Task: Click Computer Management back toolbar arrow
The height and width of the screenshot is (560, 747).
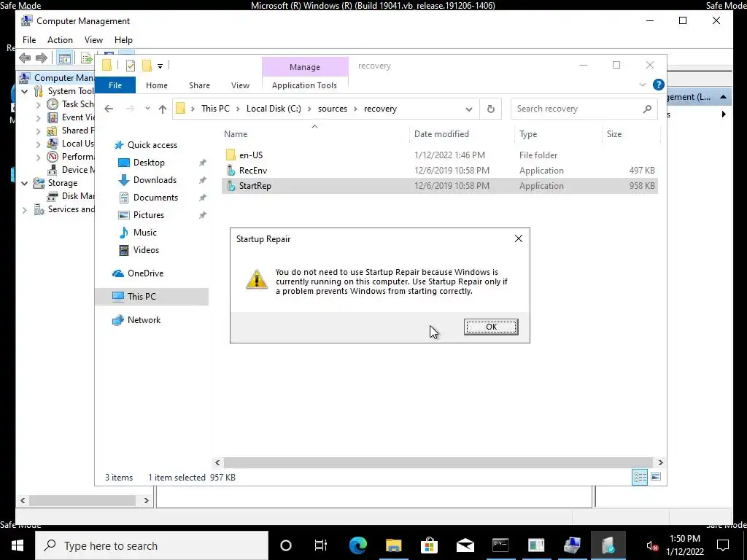Action: click(25, 58)
